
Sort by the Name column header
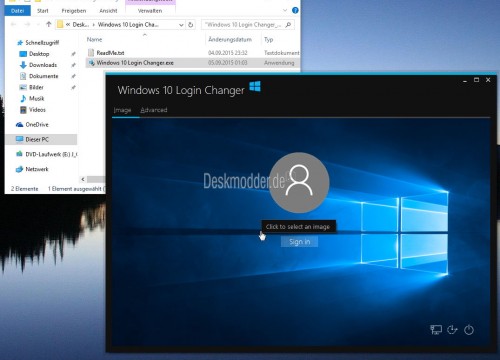tap(94, 39)
